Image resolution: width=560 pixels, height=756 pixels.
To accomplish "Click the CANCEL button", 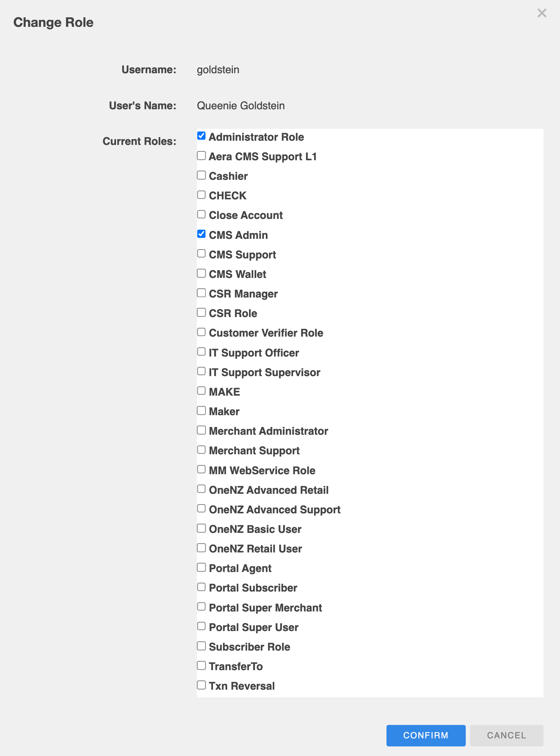I will (506, 735).
